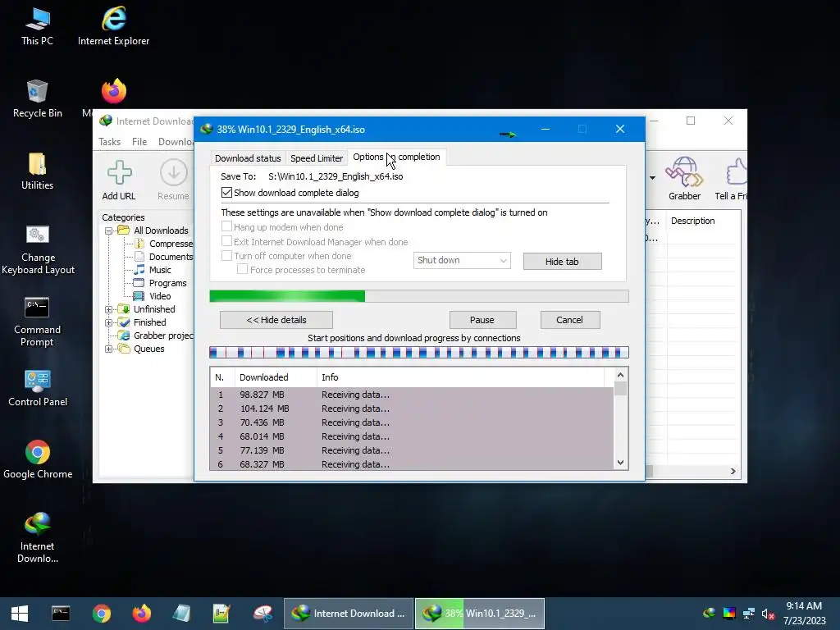Click the clock showing 9:14 AM
Viewport: 840px width, 630px height.
[x=804, y=606]
